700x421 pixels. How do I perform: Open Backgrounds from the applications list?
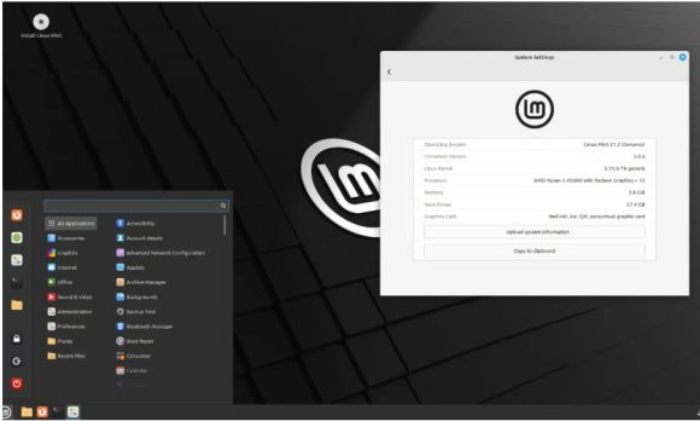[x=137, y=297]
